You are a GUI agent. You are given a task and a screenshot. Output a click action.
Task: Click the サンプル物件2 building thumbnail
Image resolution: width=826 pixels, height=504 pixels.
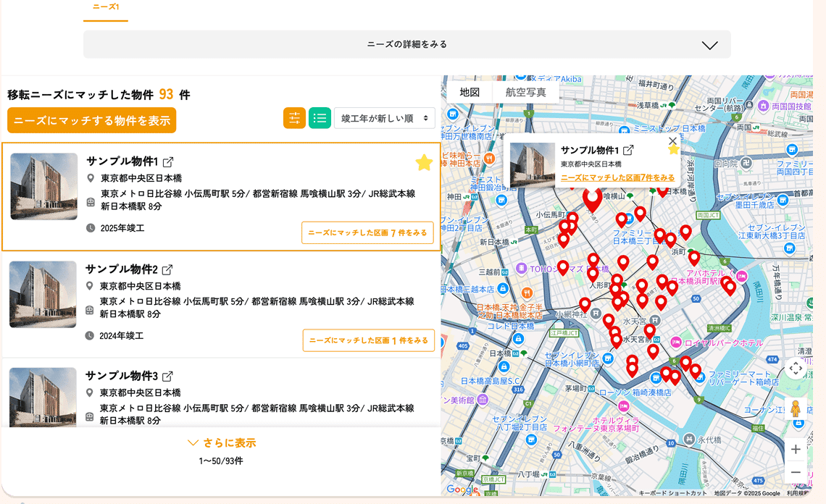(x=43, y=294)
